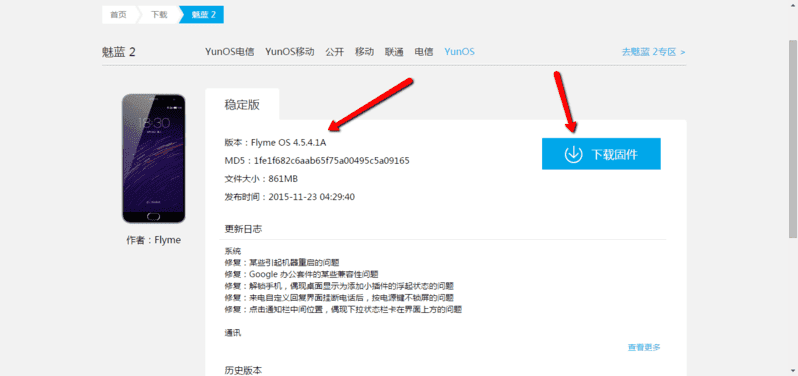Open the 下载 breadcrumb
798x376 pixels.
tap(158, 15)
